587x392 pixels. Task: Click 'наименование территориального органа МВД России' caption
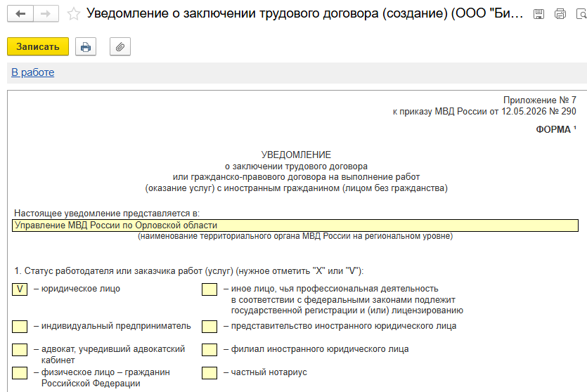click(295, 236)
